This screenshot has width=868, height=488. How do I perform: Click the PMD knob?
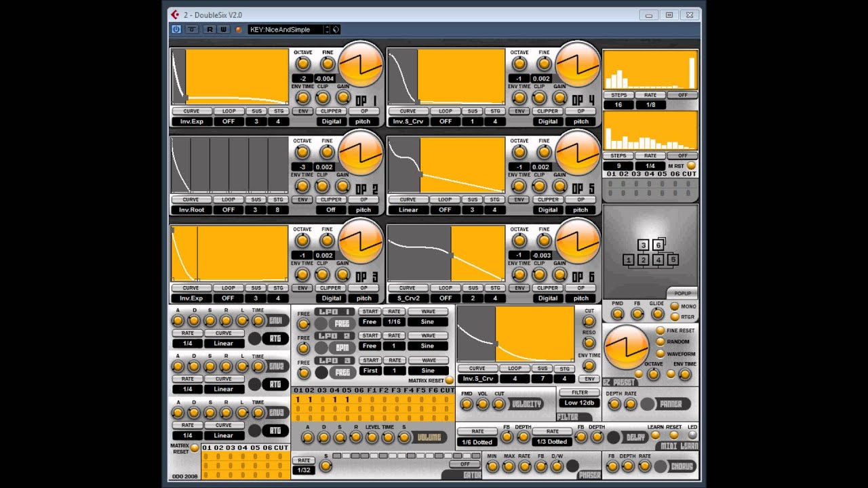click(617, 314)
